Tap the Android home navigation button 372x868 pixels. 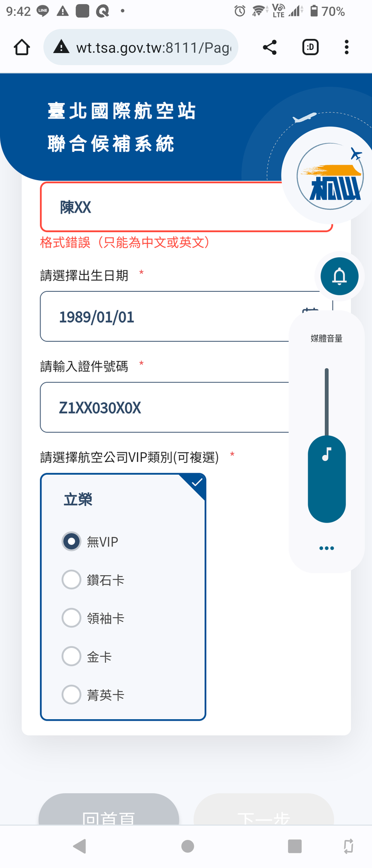tap(188, 846)
